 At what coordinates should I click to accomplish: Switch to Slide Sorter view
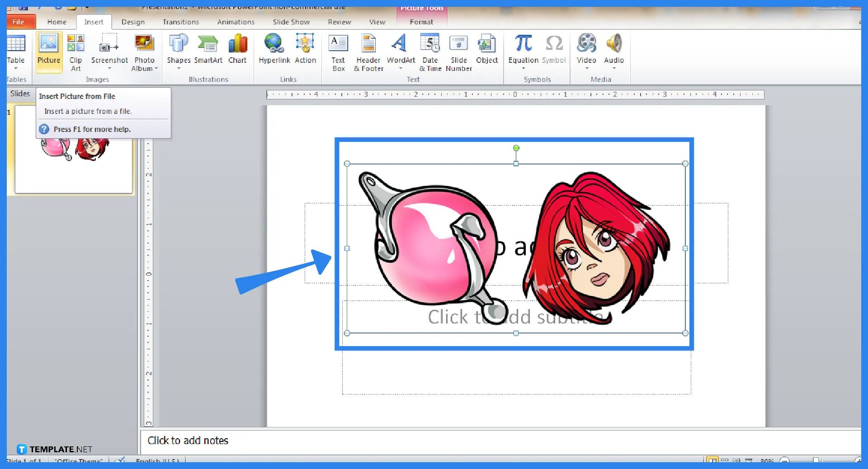tap(725, 460)
